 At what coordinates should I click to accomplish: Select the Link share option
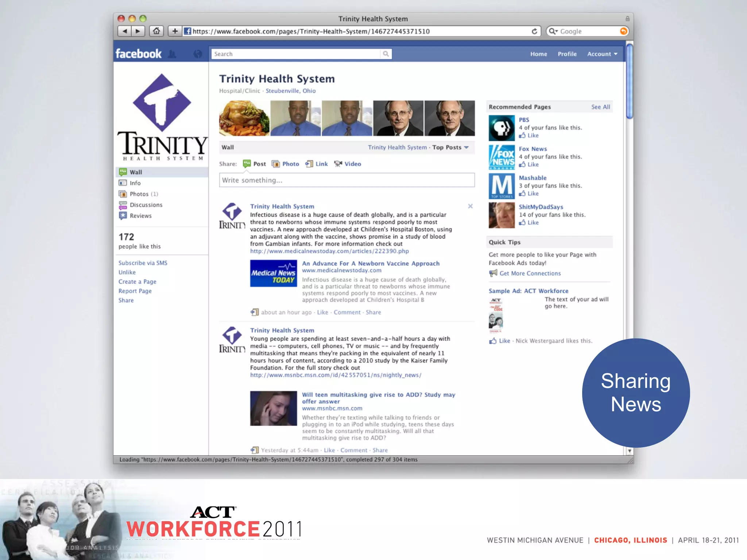click(317, 164)
